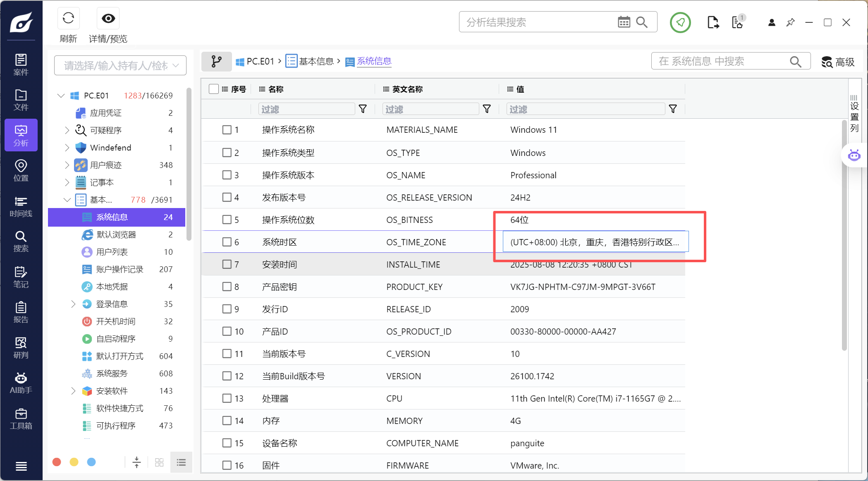This screenshot has width=868, height=481.
Task: Open 位置 in the left sidebar
Action: [x=21, y=170]
